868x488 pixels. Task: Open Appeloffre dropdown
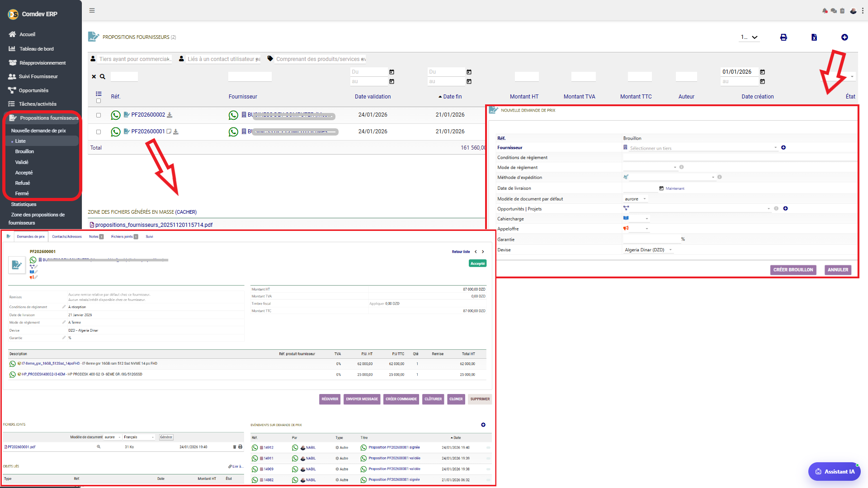click(640, 229)
